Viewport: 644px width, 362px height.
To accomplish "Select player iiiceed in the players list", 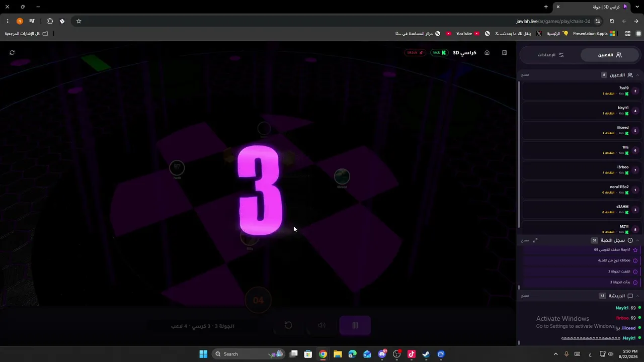I will point(581,130).
